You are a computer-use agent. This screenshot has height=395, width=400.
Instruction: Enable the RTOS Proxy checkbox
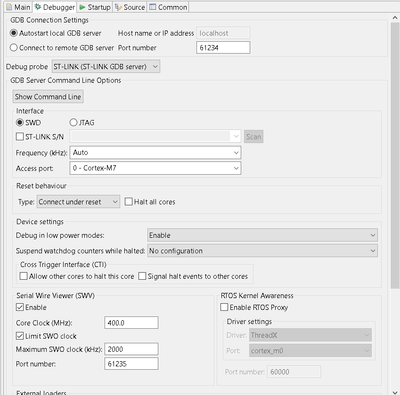click(224, 307)
